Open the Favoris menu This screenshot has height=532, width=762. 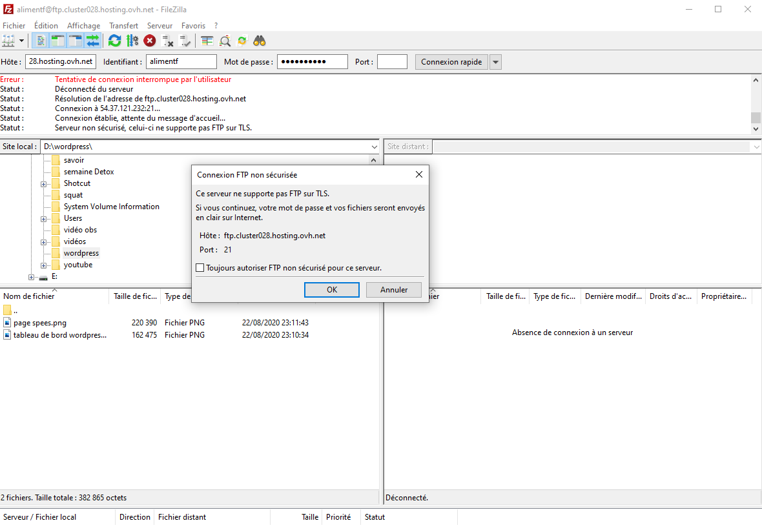(193, 26)
